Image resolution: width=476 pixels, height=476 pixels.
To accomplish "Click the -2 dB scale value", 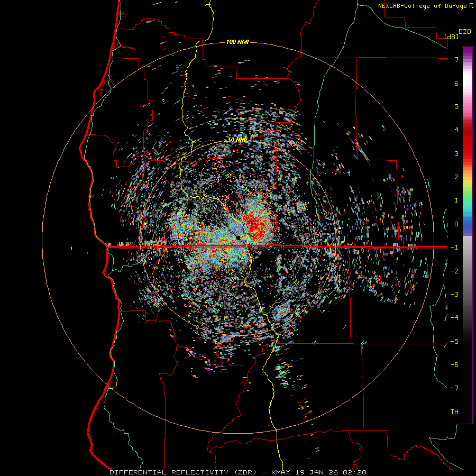I will point(454,271).
